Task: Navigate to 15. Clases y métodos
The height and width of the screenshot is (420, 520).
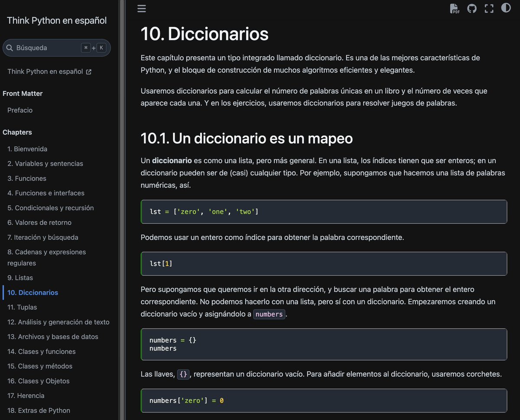Action: coord(40,366)
